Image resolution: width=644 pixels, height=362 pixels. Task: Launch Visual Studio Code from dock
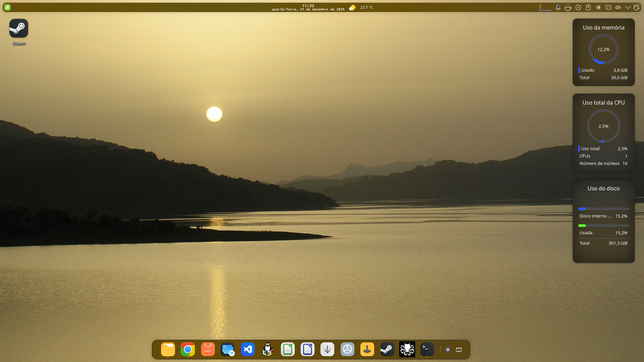[x=248, y=350]
